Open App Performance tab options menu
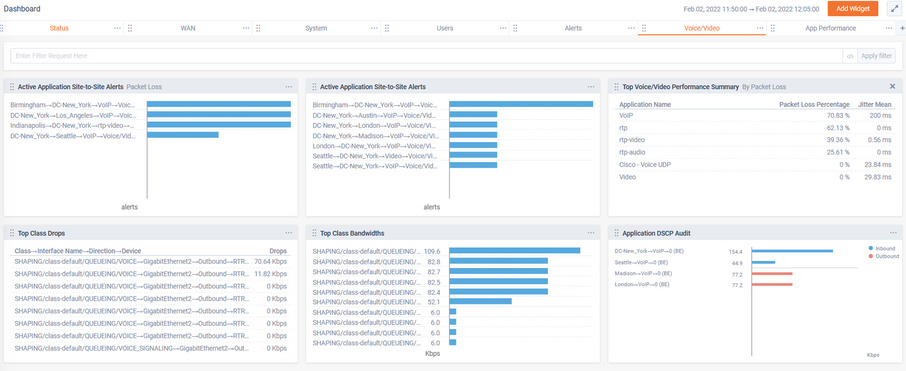Screen dimensions: 906x371 [x=889, y=28]
